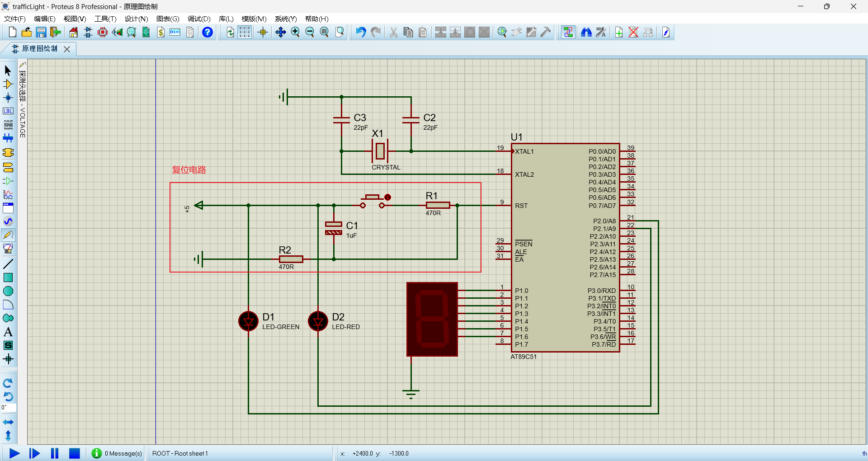Open the 0 Message(s) log
868x461 pixels.
(117, 453)
